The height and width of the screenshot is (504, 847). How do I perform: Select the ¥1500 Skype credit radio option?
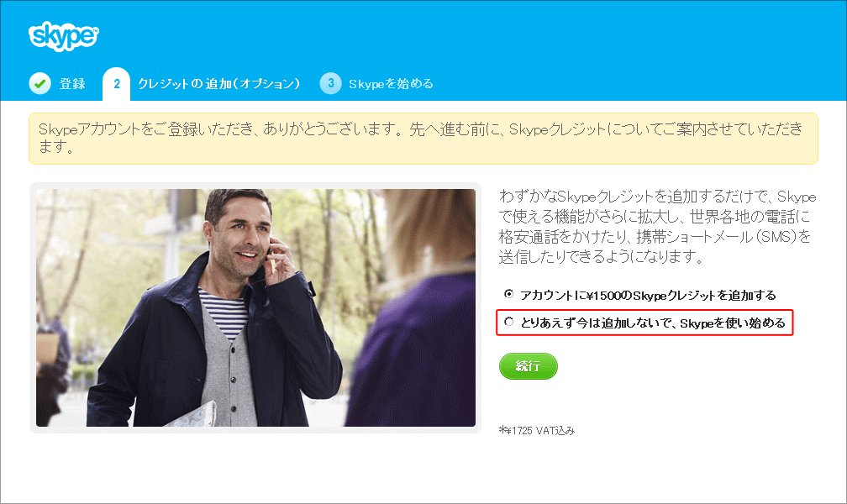(x=509, y=294)
